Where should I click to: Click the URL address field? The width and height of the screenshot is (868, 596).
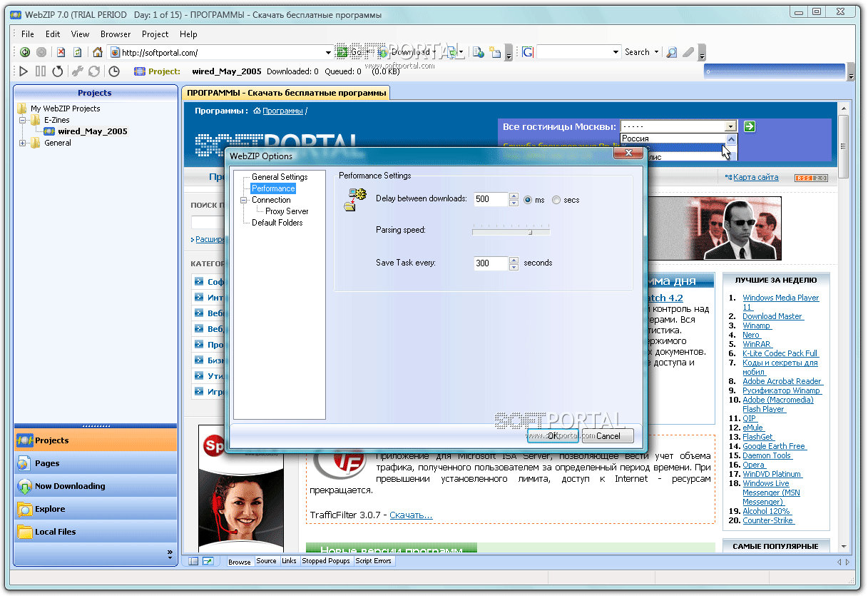tap(222, 52)
